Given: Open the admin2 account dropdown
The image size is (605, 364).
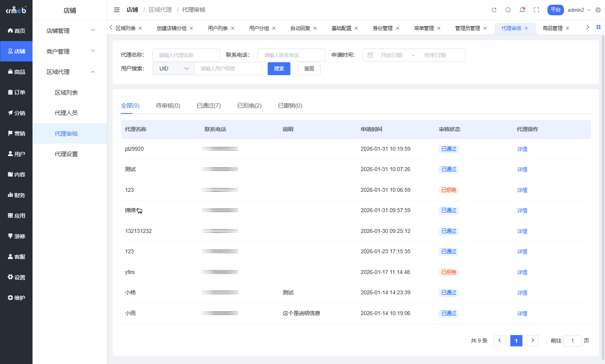Looking at the screenshot, I should tap(579, 10).
